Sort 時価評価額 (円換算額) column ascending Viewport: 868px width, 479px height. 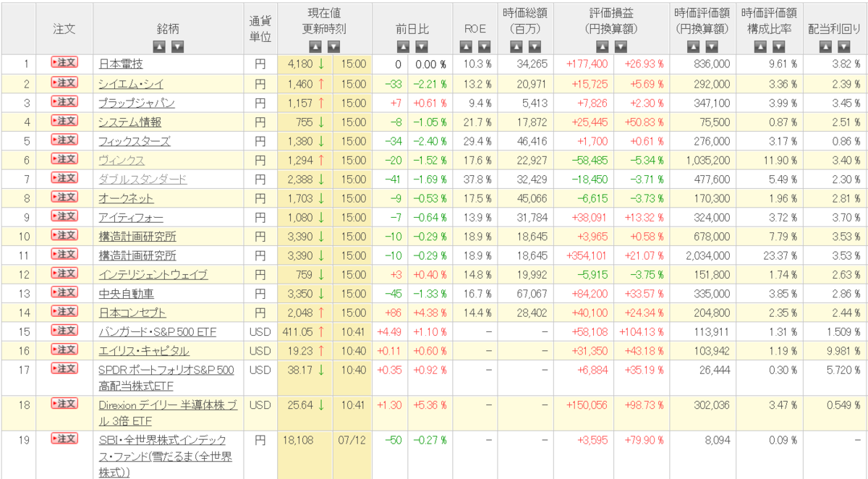[693, 47]
